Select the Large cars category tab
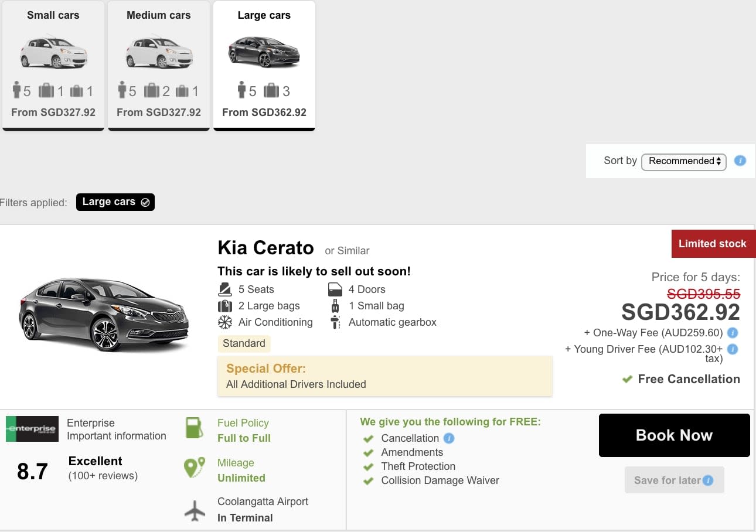756x532 pixels. (x=264, y=66)
